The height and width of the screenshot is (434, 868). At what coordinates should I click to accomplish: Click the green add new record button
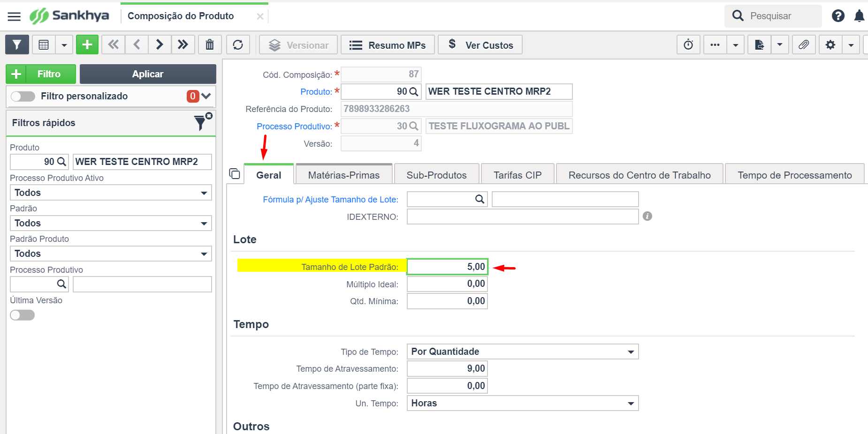87,45
